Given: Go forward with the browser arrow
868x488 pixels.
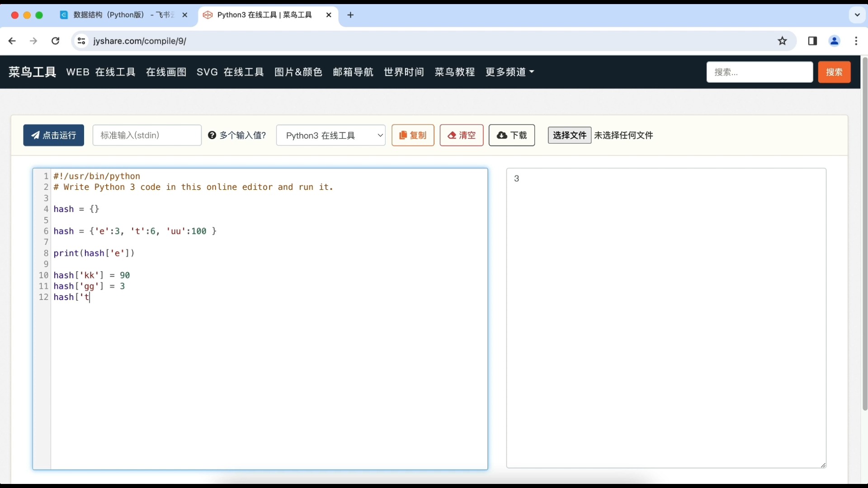Looking at the screenshot, I should click(x=33, y=41).
